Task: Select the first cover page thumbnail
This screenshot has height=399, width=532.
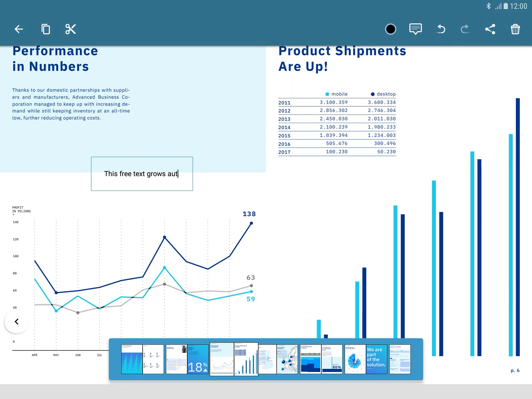Action: click(132, 359)
